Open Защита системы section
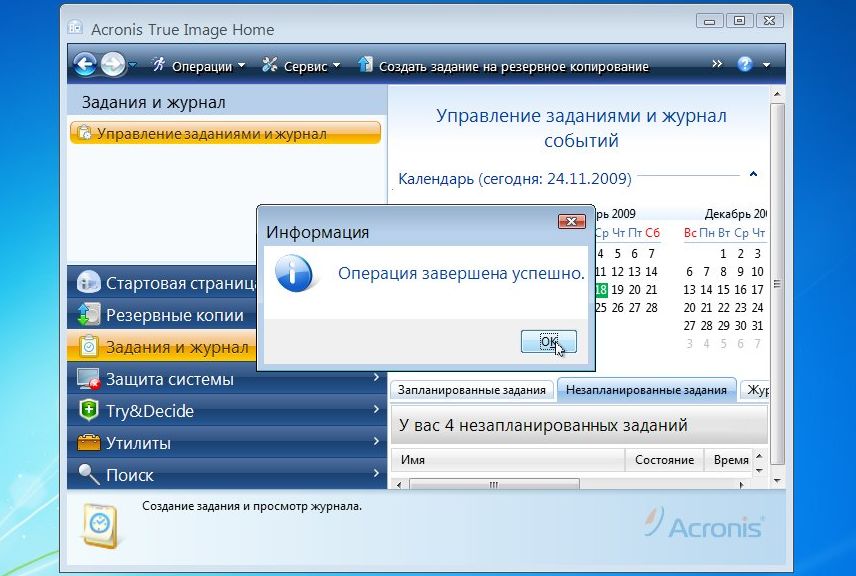 pos(227,378)
